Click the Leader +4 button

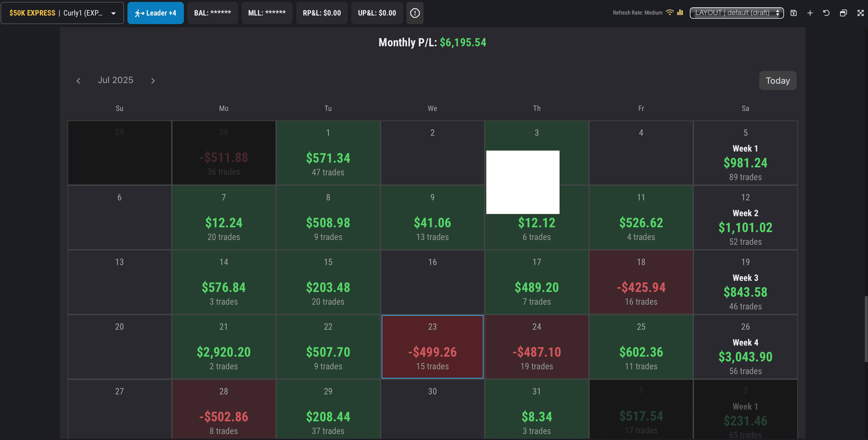click(x=155, y=13)
